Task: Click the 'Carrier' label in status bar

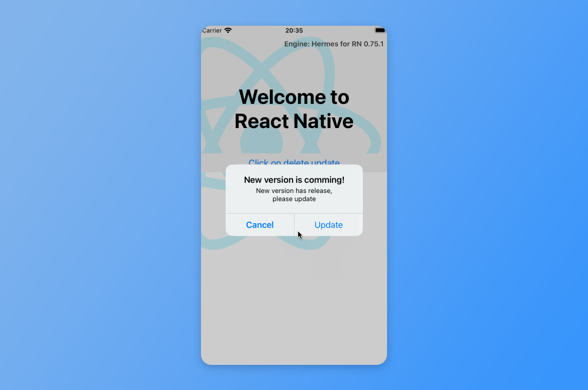Action: pyautogui.click(x=212, y=30)
